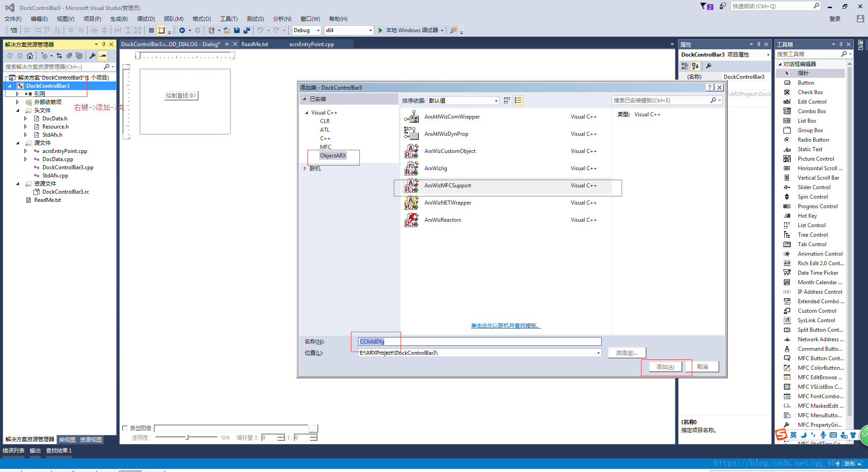Toggle auto-hide pin on Toolbox panel

(x=841, y=44)
